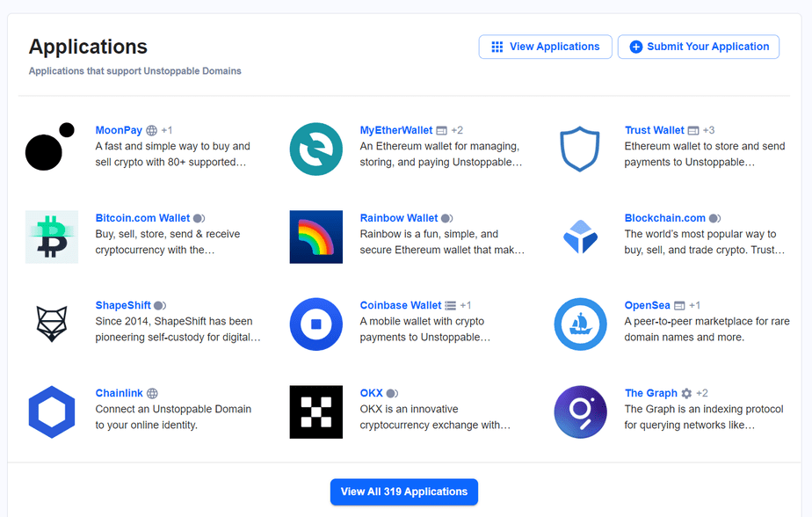The height and width of the screenshot is (517, 812).
Task: Select the OpenSea ship logo
Action: pyautogui.click(x=580, y=324)
